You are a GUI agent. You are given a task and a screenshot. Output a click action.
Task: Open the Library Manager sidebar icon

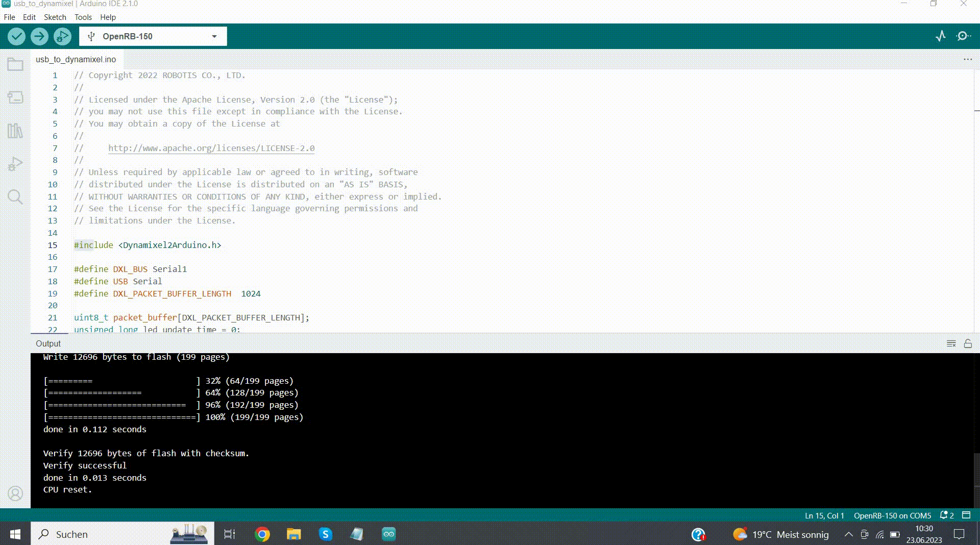[15, 131]
